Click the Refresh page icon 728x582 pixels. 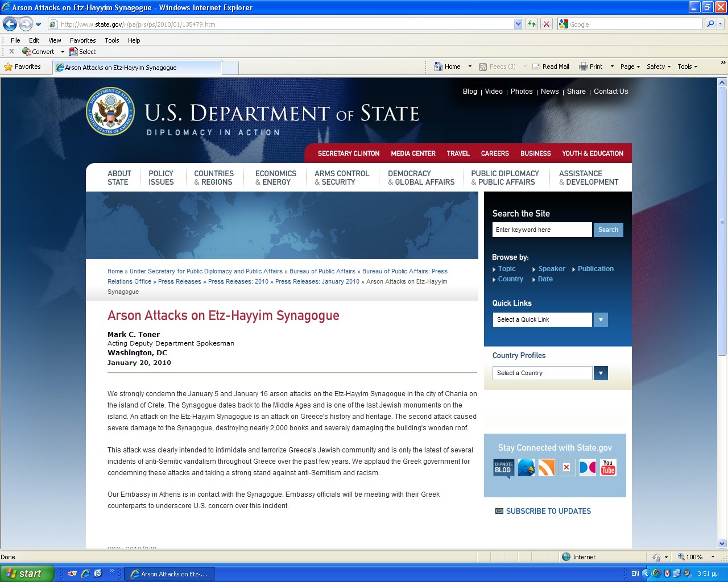532,24
